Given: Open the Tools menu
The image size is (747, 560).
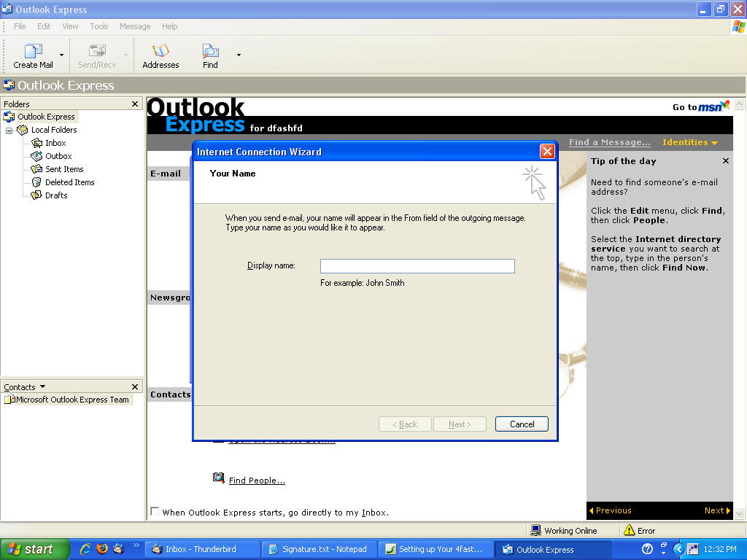Looking at the screenshot, I should coord(99,26).
